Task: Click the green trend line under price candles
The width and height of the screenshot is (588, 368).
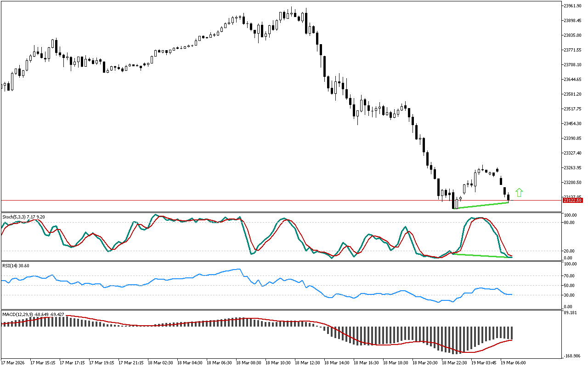Action: pos(481,206)
